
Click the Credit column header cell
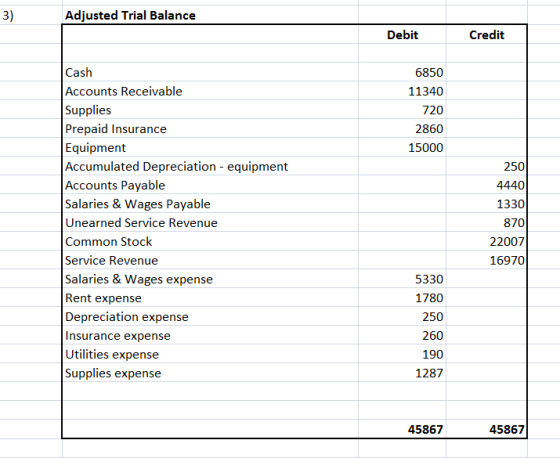pyautogui.click(x=487, y=35)
